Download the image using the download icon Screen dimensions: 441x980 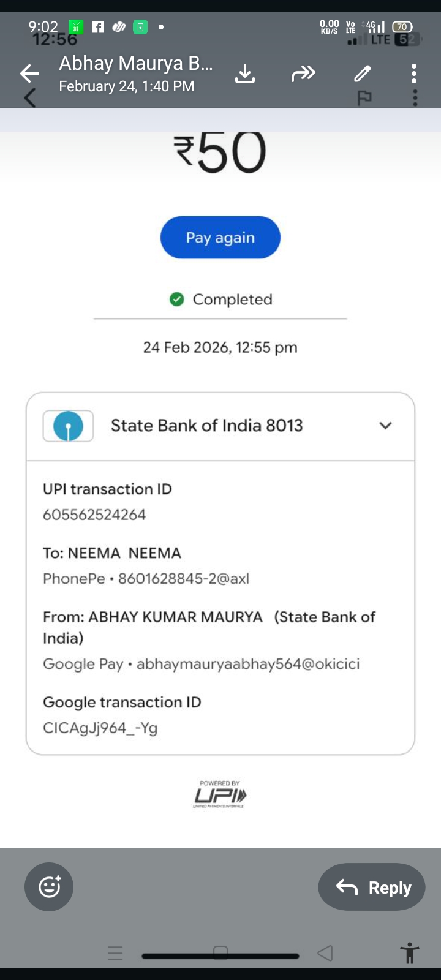coord(245,74)
